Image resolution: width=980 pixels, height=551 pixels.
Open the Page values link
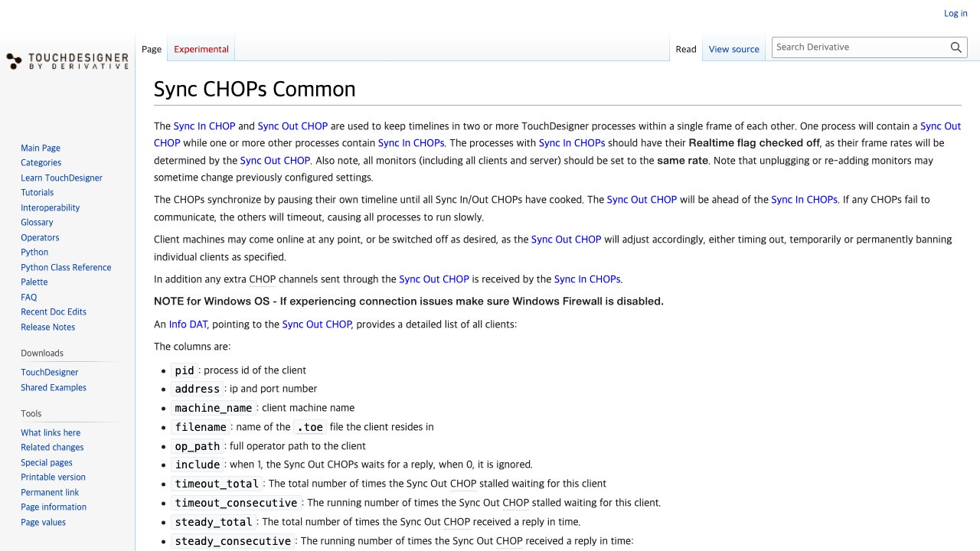tap(43, 522)
